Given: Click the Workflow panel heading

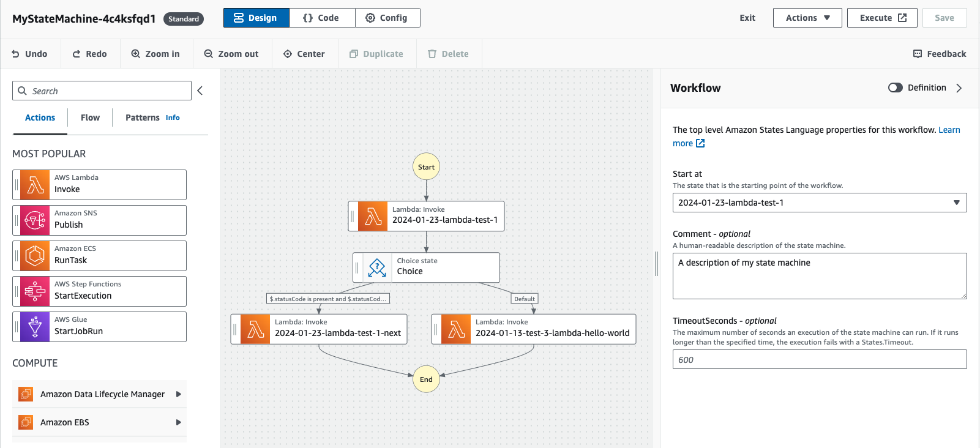Looking at the screenshot, I should pyautogui.click(x=695, y=88).
